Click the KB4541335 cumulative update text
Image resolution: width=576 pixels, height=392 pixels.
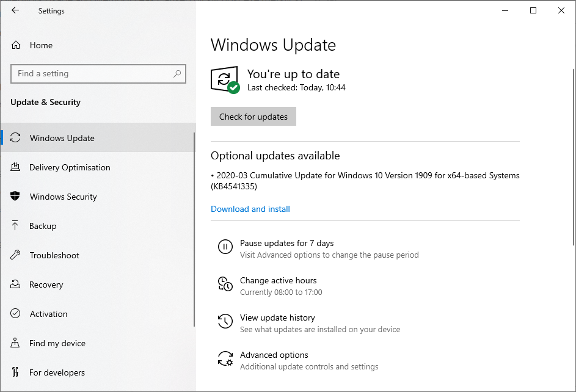tap(365, 181)
